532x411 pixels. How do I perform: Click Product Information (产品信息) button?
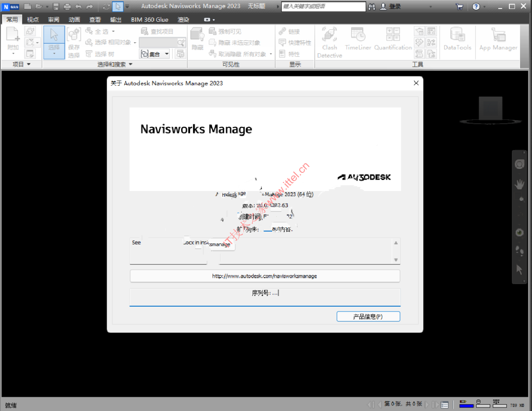[x=368, y=316]
